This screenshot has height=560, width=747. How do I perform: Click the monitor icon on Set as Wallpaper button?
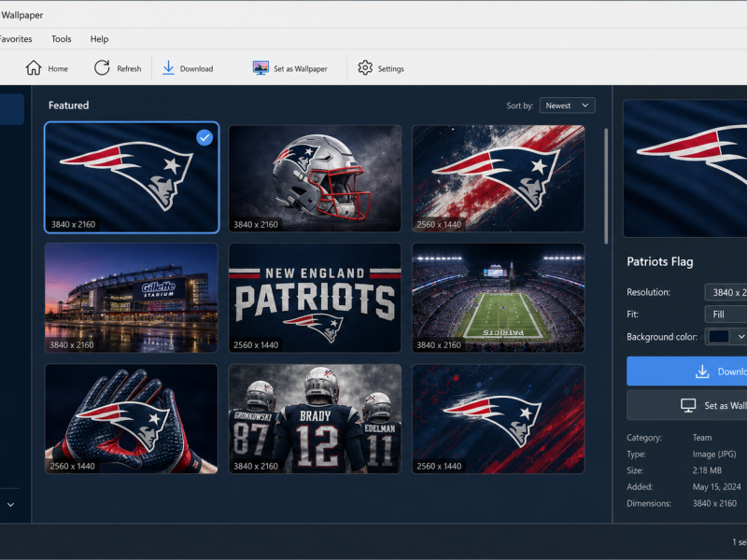pyautogui.click(x=688, y=405)
